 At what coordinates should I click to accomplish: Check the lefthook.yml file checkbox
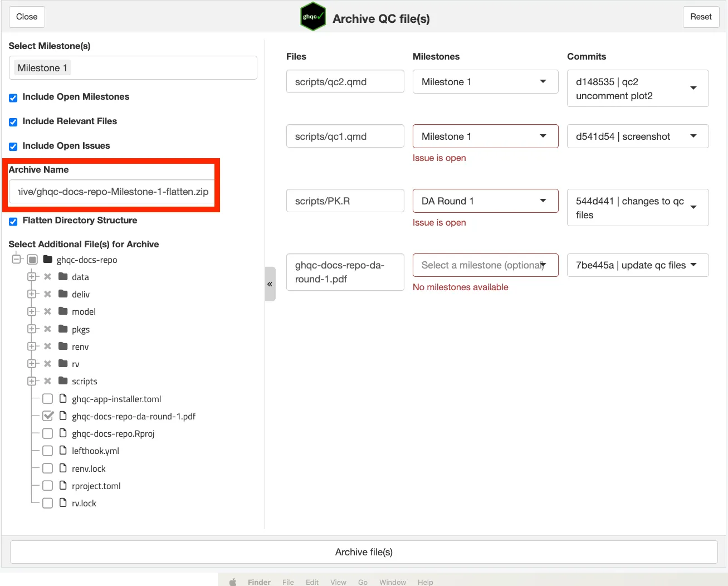click(x=48, y=451)
